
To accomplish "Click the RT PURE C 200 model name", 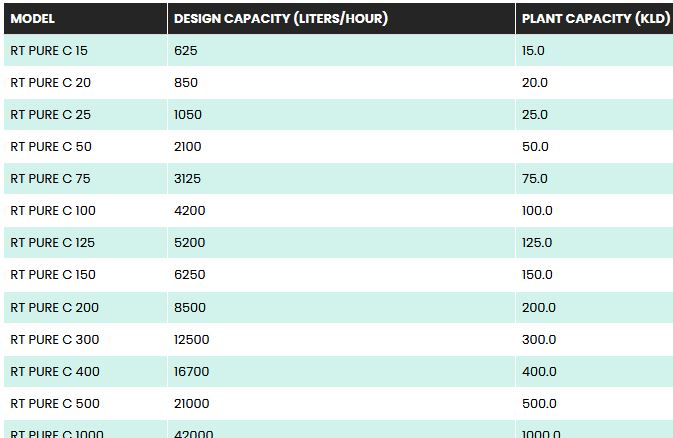I will (54, 307).
